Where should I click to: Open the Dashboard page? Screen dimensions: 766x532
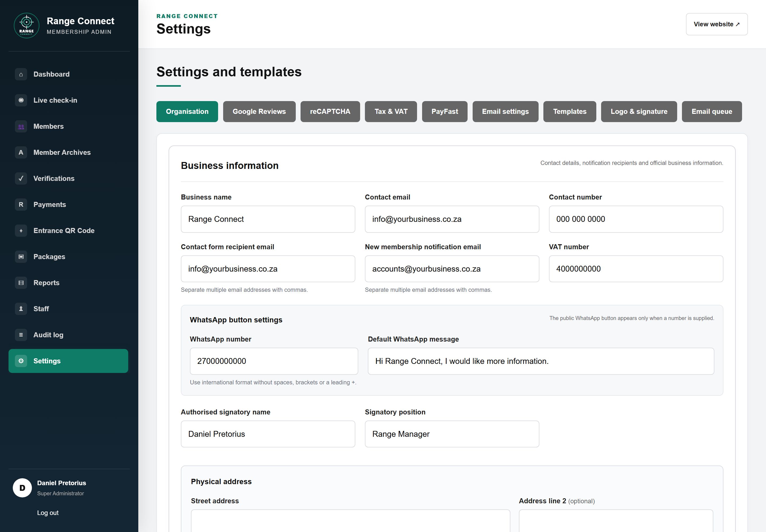[x=68, y=74]
